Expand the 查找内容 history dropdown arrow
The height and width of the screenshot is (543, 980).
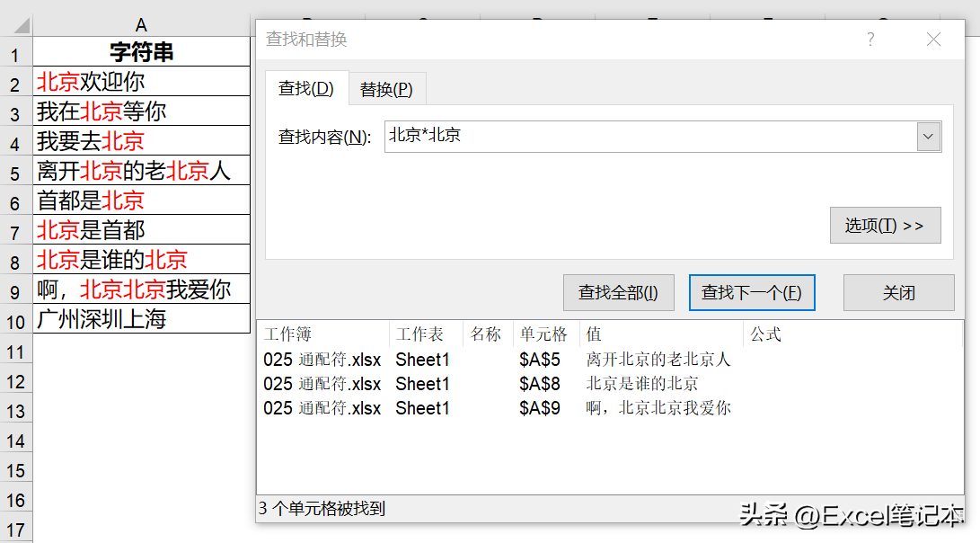click(928, 137)
